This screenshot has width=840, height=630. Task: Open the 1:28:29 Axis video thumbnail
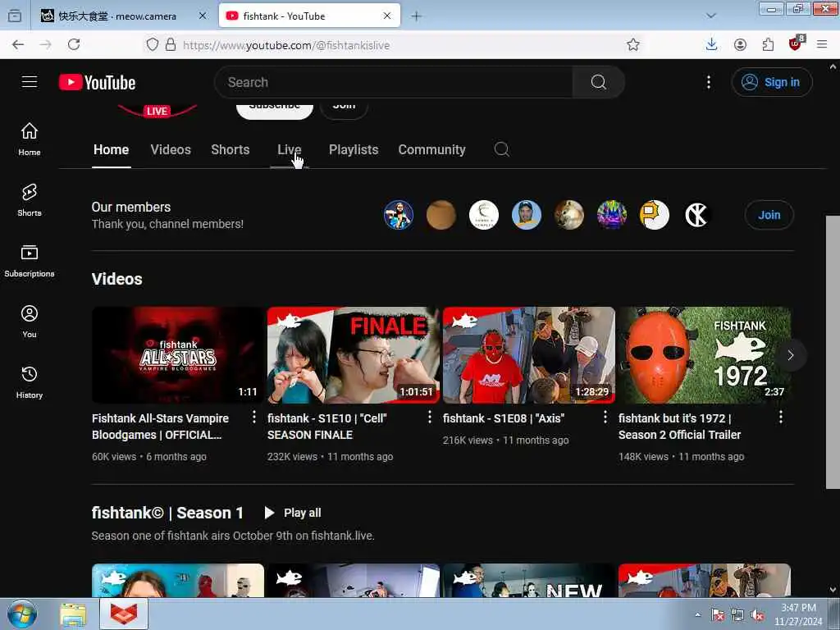pos(529,354)
